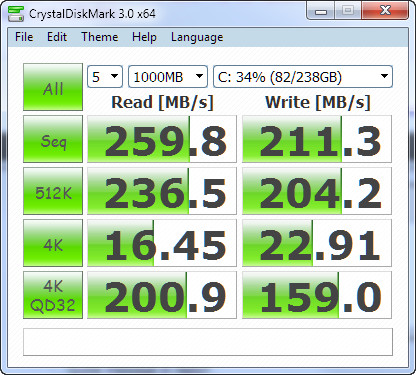Start the 512K benchmark test
This screenshot has width=416, height=375.
pos(53,191)
